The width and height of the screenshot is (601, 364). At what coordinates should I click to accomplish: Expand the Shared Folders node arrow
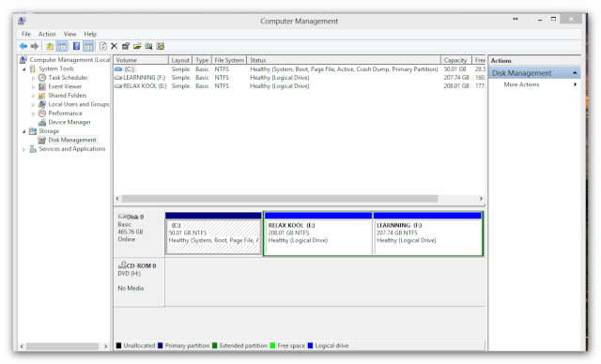pyautogui.click(x=34, y=96)
